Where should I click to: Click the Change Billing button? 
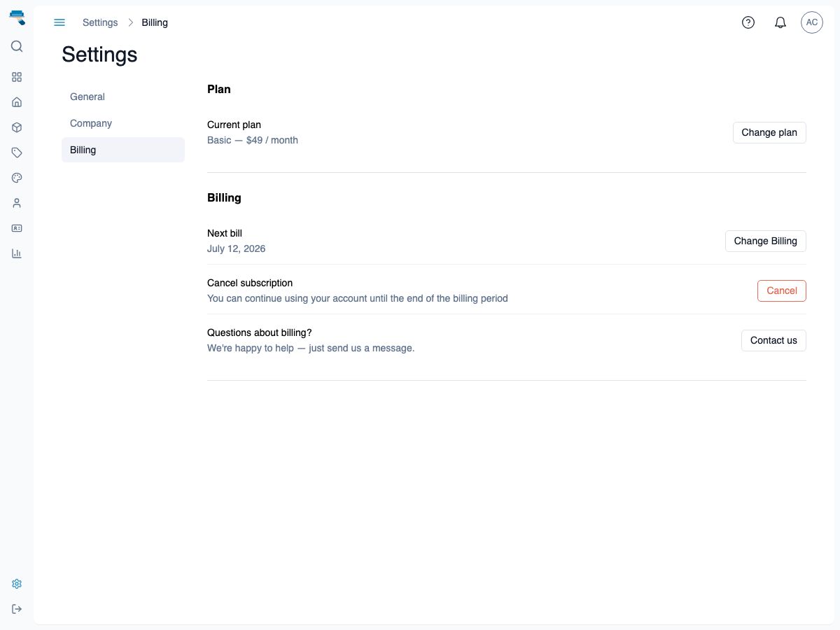pyautogui.click(x=766, y=241)
